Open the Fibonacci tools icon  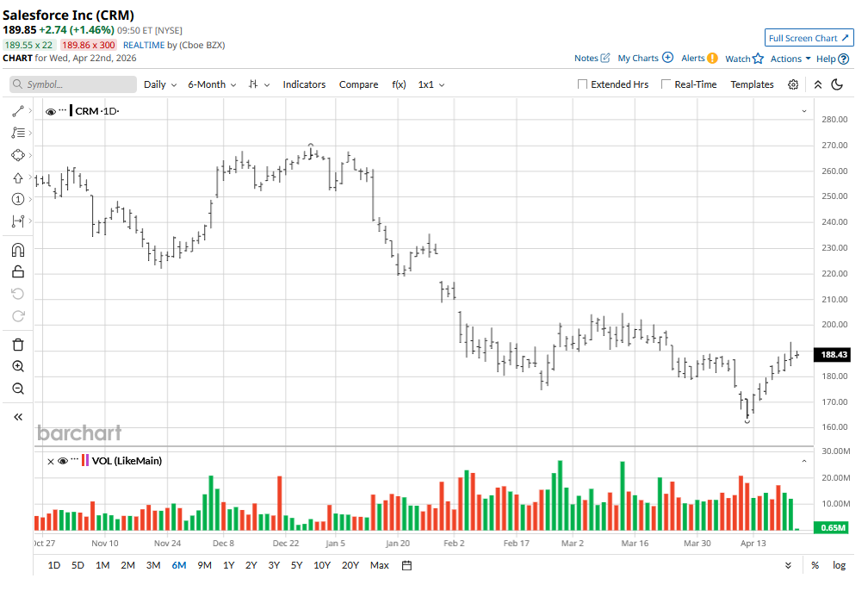(x=18, y=133)
